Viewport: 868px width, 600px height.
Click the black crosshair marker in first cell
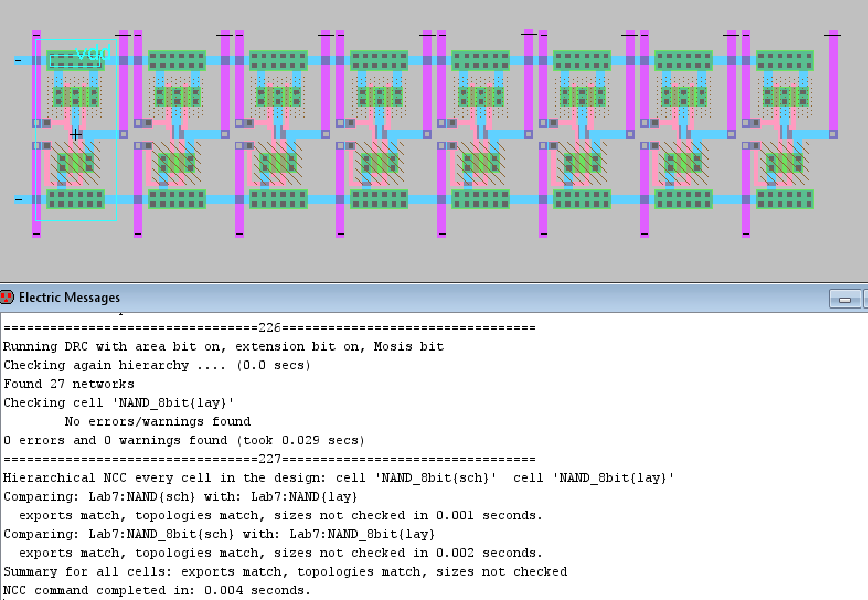click(76, 134)
